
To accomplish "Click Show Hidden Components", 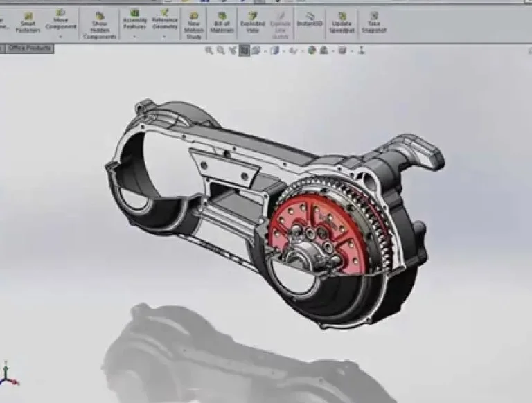I will pos(100,26).
